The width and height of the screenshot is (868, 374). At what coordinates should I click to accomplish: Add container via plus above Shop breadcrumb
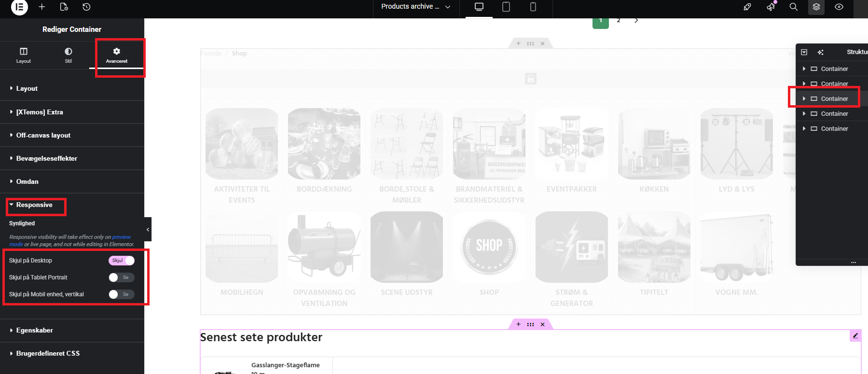click(x=518, y=43)
